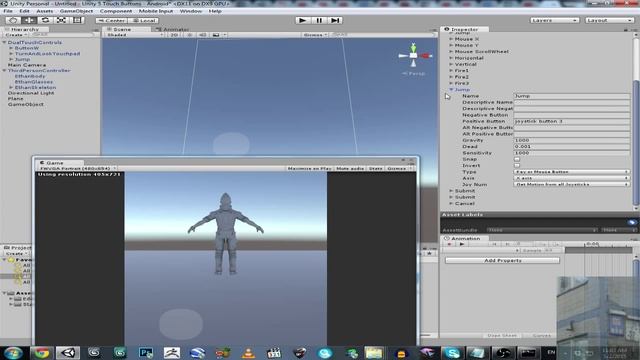Click the Name input field
This screenshot has width=640, height=360.
[x=571, y=96]
